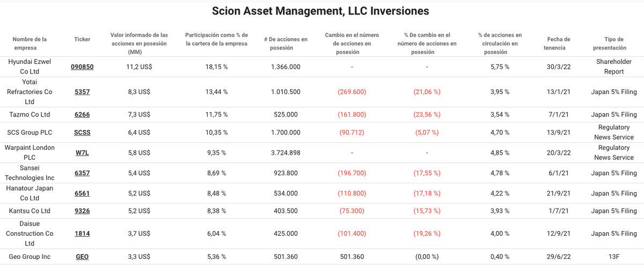Select the "# De acciones en posesión" header
The height and width of the screenshot is (267, 644).
pyautogui.click(x=286, y=43)
